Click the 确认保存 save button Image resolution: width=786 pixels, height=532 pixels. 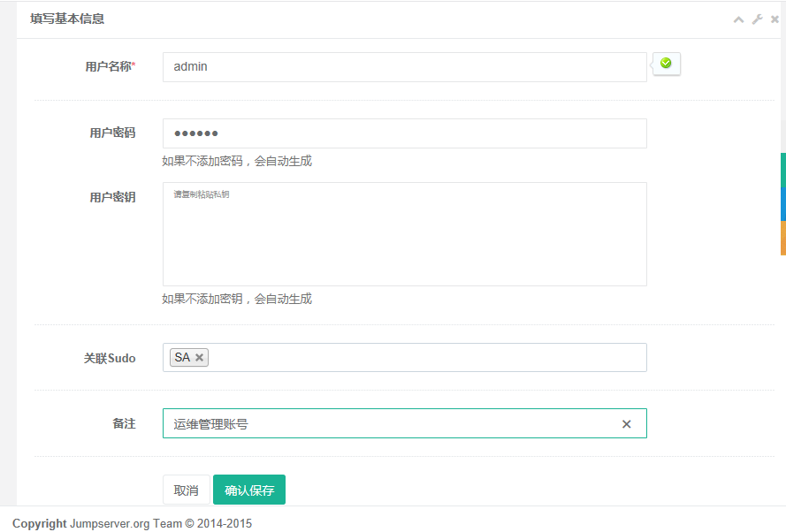pyautogui.click(x=249, y=490)
